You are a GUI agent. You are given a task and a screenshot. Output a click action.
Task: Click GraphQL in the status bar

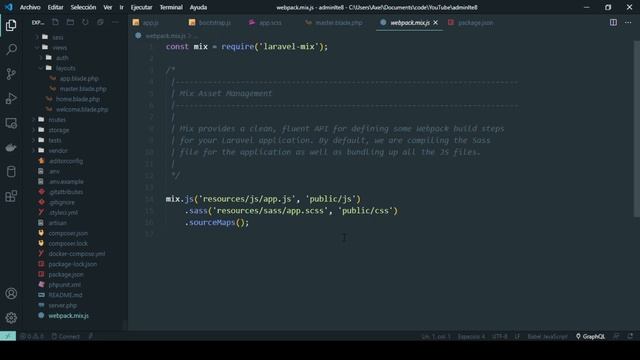(x=590, y=336)
